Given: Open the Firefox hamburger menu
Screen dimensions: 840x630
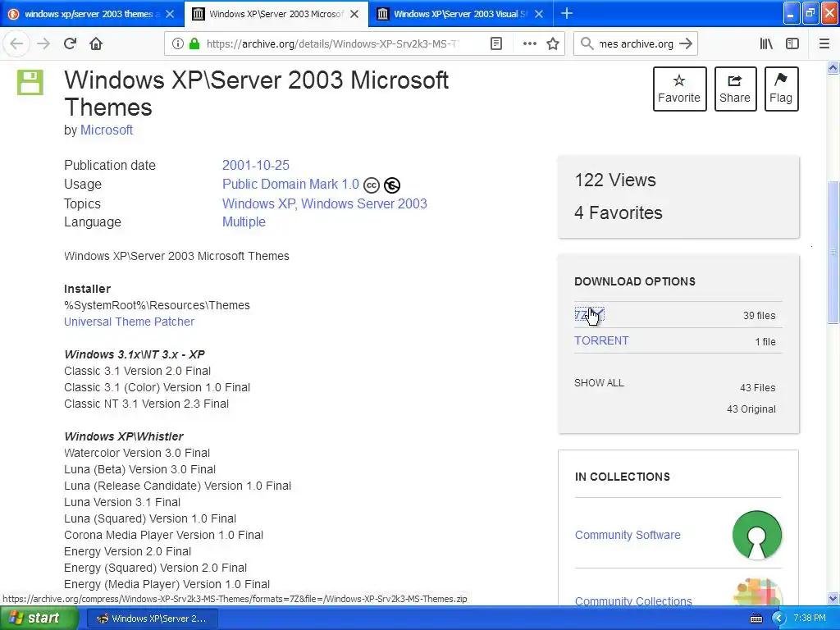Looking at the screenshot, I should (x=824, y=43).
